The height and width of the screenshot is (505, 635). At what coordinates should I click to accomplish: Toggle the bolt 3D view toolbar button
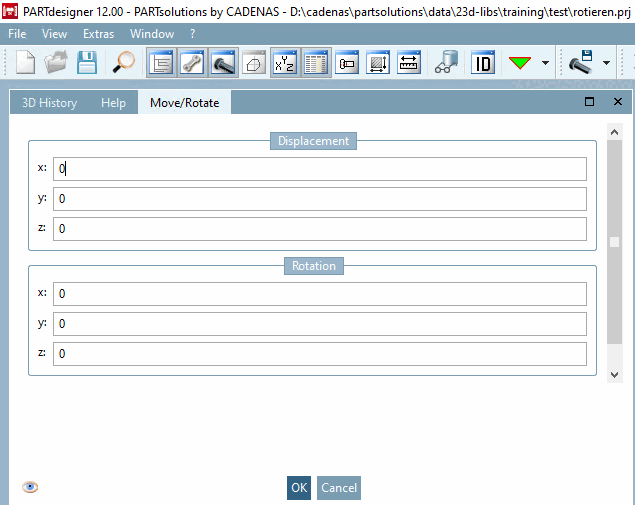click(223, 63)
